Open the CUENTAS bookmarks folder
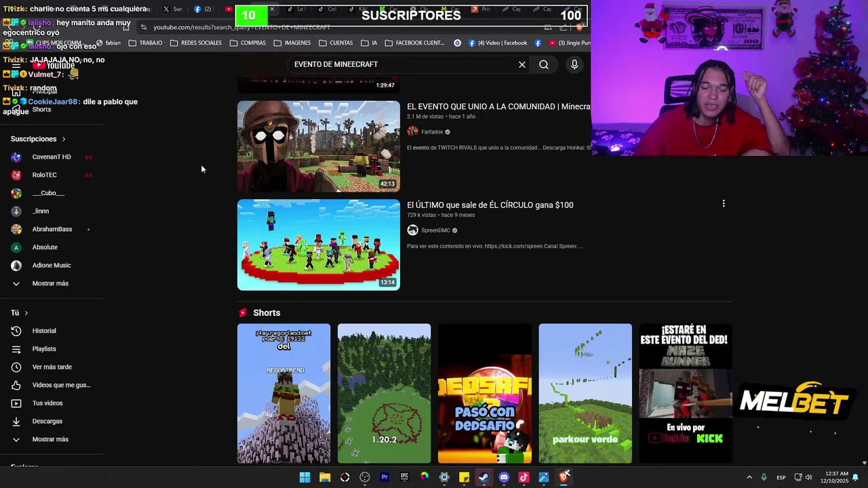868x488 pixels. tap(335, 43)
